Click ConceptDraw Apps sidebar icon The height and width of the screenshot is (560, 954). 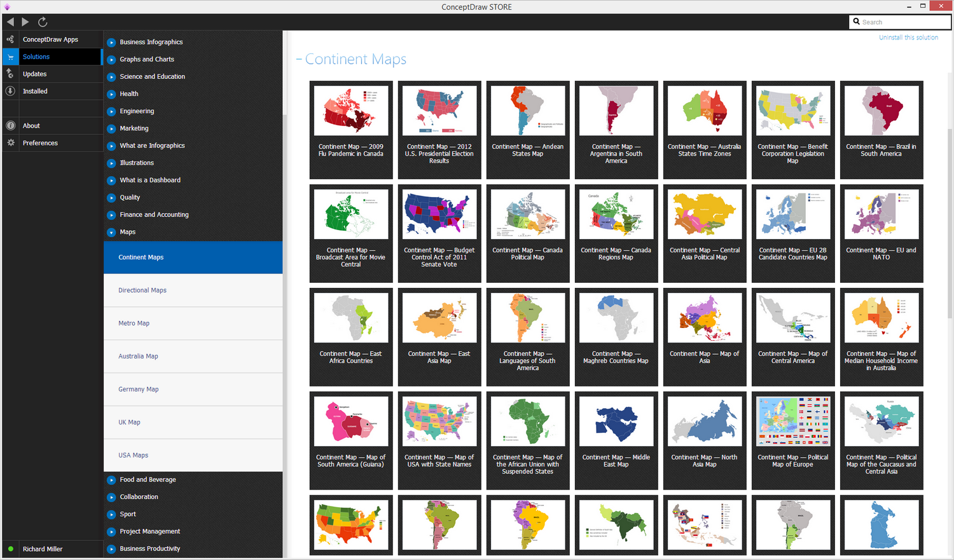(x=10, y=39)
